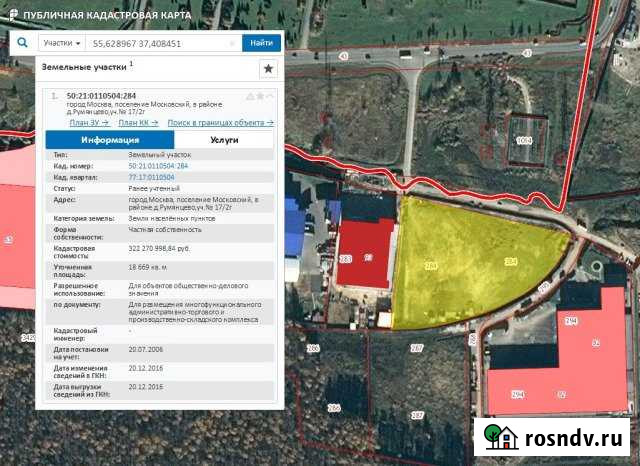Switch to the Информация tab
The width and height of the screenshot is (640, 466).
110,140
